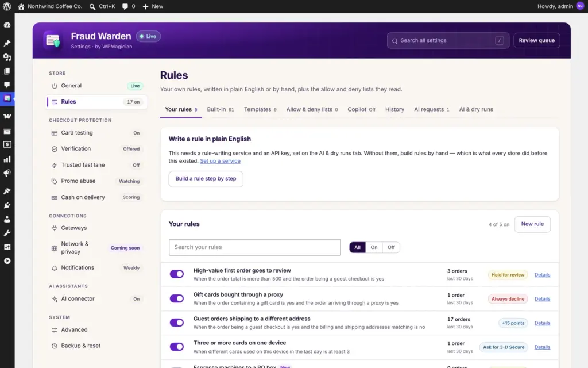Viewport: 588px width, 368px height.
Task: Open the Tools wrench icon
Action: [7, 233]
